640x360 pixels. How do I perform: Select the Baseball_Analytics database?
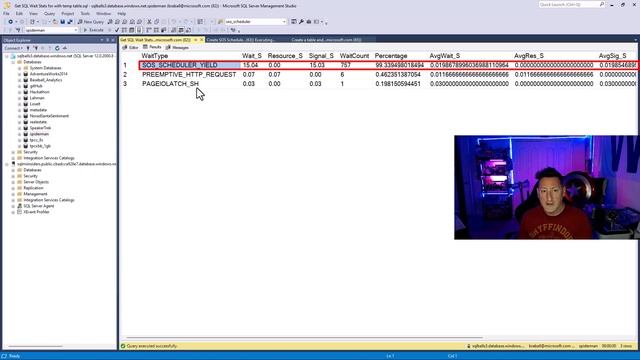pos(46,80)
